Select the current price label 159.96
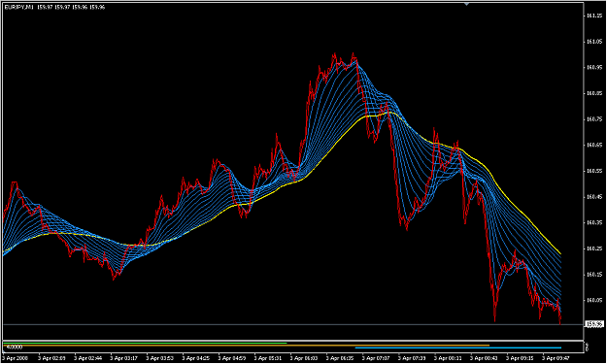This screenshot has height=364, width=607. tap(594, 324)
